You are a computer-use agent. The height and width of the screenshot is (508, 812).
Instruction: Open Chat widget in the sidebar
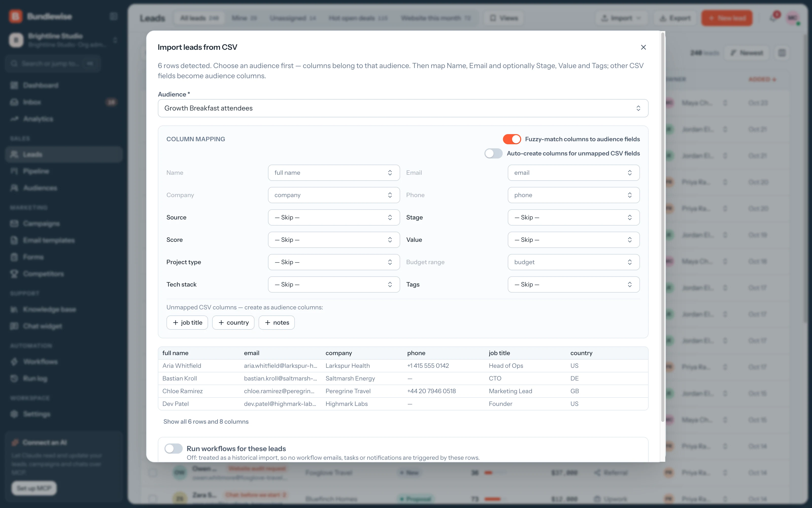64,326
